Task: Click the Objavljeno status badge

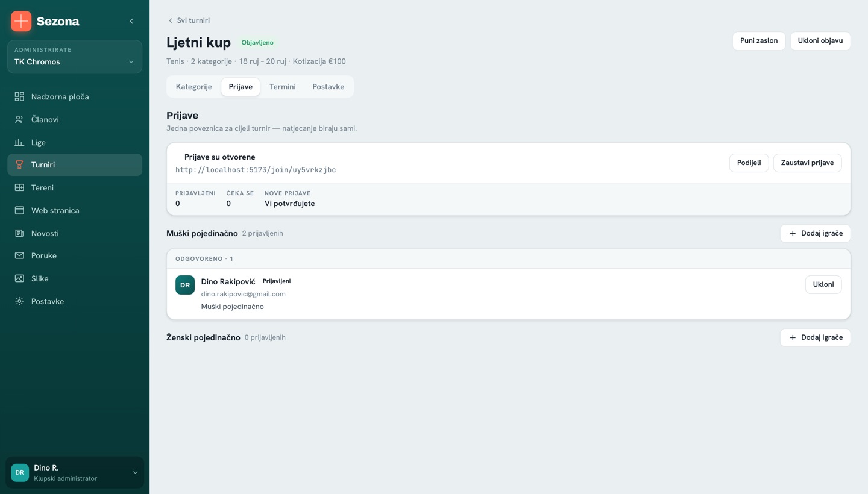Action: [257, 43]
